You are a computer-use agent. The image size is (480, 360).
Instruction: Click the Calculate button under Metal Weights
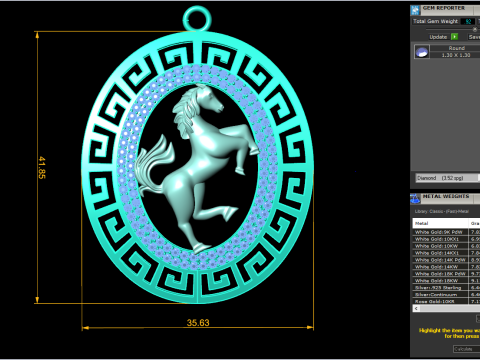466,349
